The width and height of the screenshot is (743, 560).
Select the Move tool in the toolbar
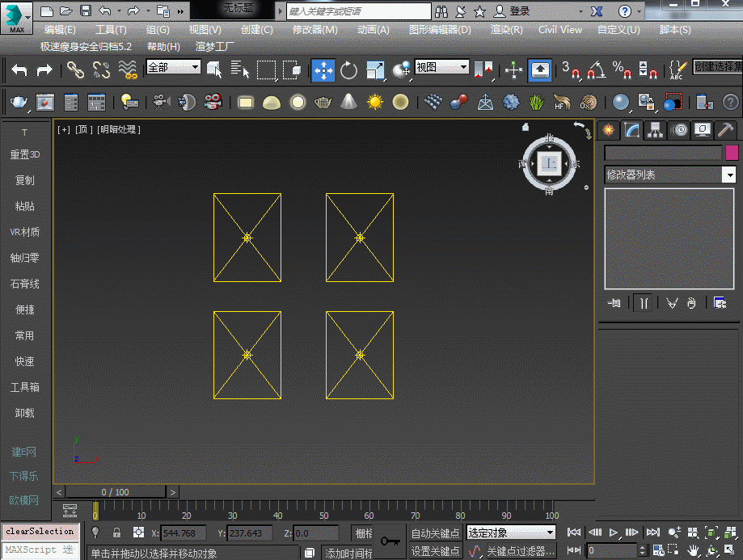point(323,70)
